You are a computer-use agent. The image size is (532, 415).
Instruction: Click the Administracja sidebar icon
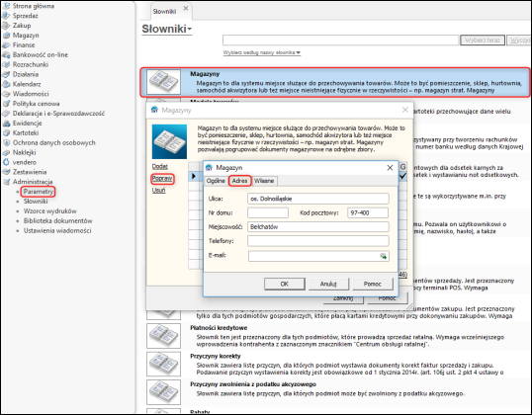click(x=6, y=182)
